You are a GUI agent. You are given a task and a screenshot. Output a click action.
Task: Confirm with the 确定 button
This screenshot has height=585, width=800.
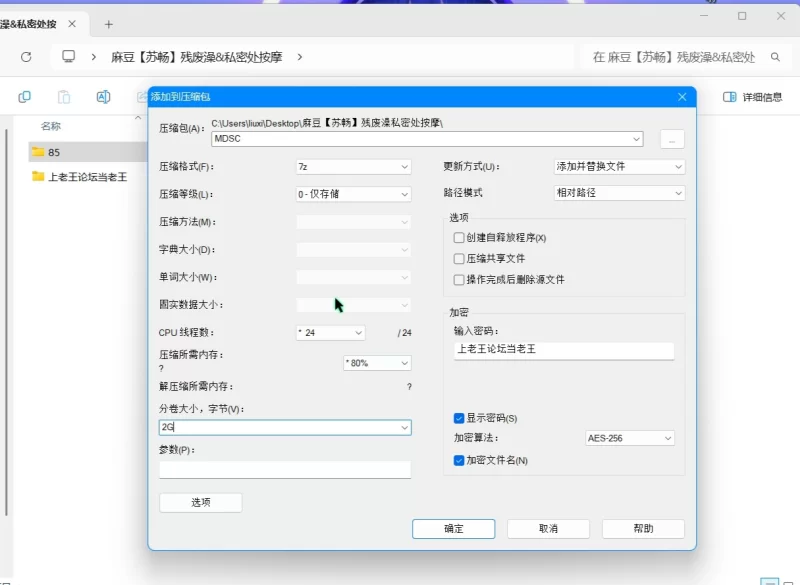click(x=453, y=529)
